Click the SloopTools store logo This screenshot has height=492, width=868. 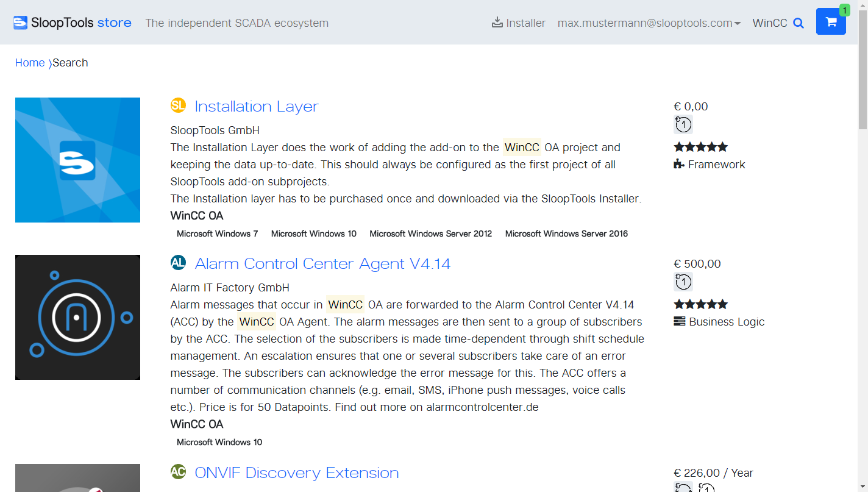[20, 23]
